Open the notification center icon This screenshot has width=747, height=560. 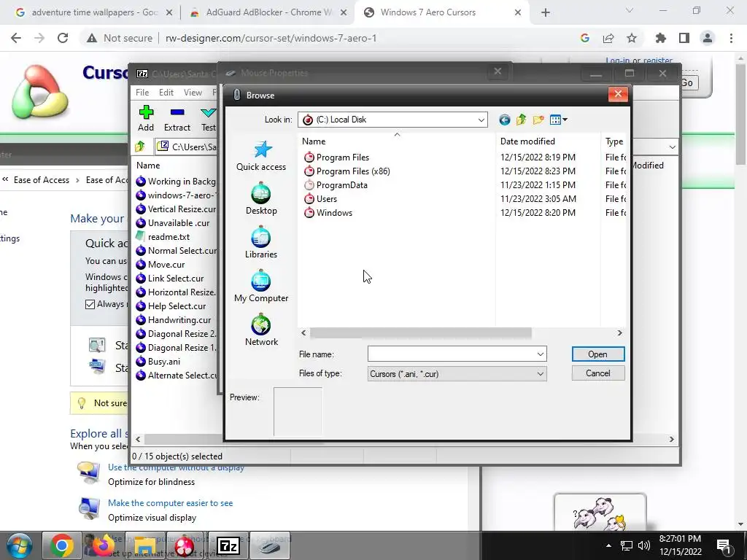[x=724, y=546]
